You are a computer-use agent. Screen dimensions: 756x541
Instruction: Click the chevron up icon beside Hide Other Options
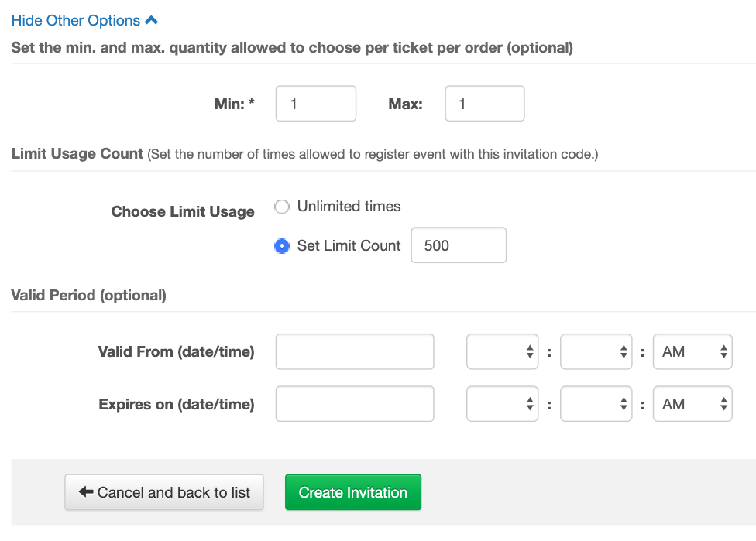[x=151, y=20]
